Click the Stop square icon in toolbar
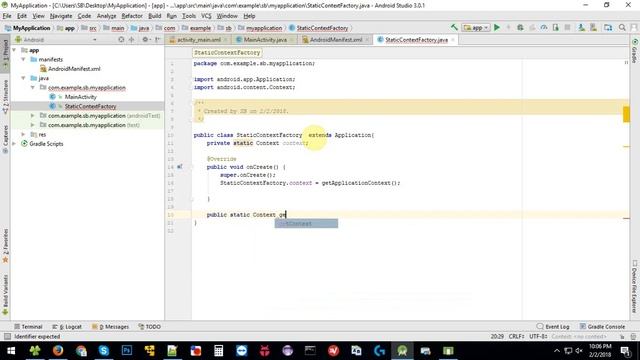This screenshot has width=640, height=360. tap(567, 27)
